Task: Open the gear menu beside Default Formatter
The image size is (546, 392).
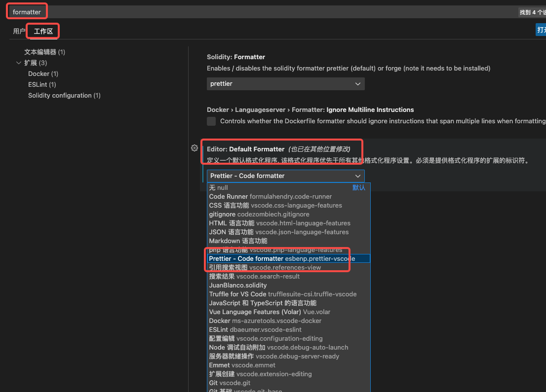Action: click(x=195, y=148)
